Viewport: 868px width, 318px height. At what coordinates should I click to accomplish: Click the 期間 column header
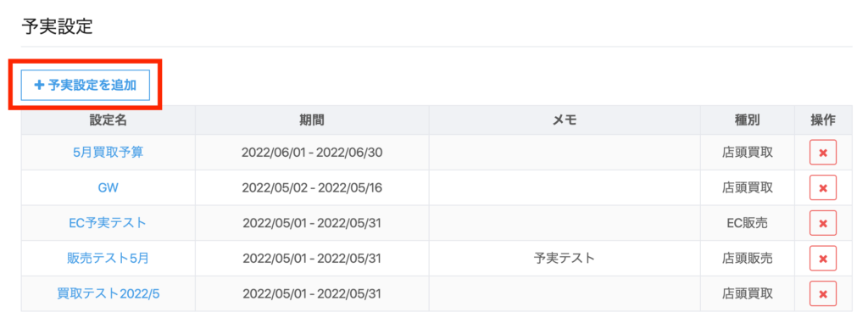point(312,120)
